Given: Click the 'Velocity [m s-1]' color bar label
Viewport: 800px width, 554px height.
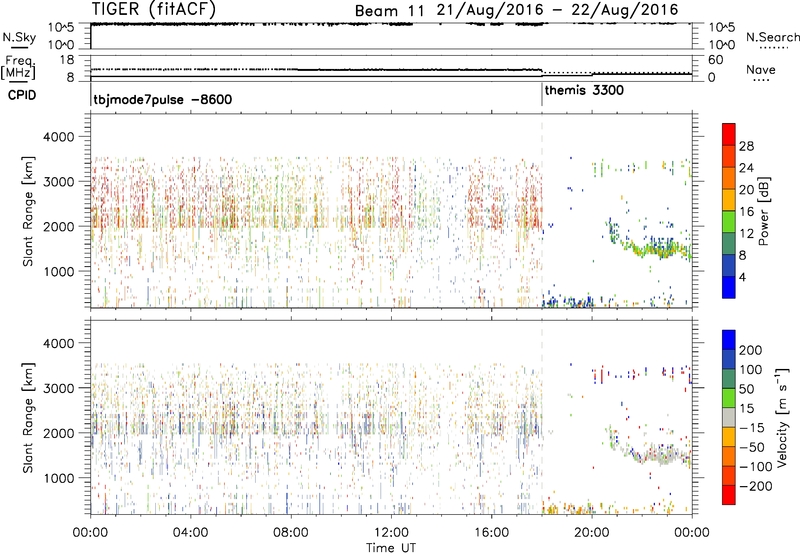Looking at the screenshot, I should point(781,417).
